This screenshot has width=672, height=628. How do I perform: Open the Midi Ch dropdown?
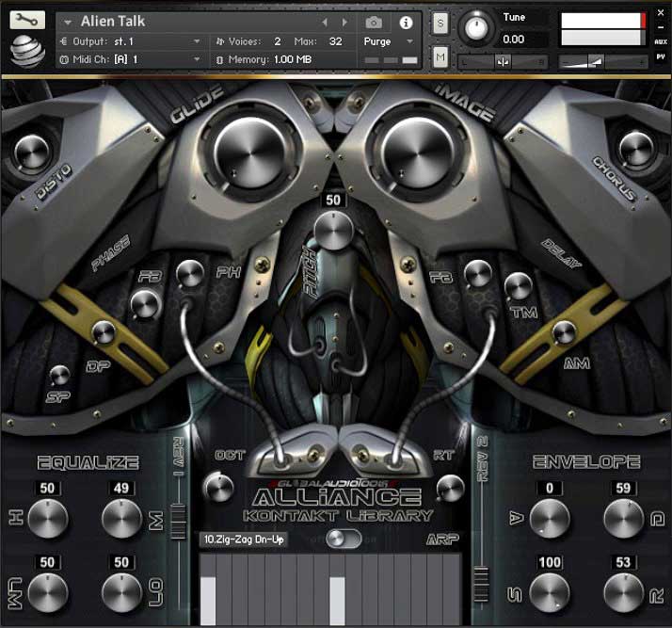[197, 59]
